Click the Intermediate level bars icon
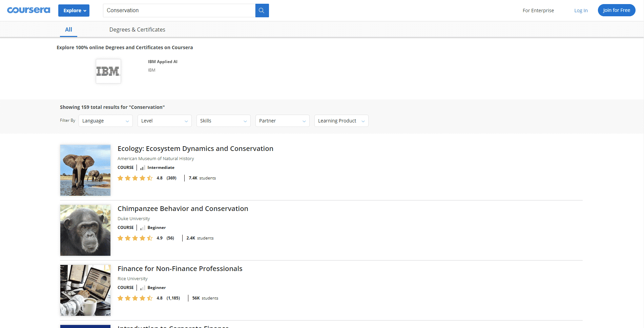644x328 pixels. point(143,168)
